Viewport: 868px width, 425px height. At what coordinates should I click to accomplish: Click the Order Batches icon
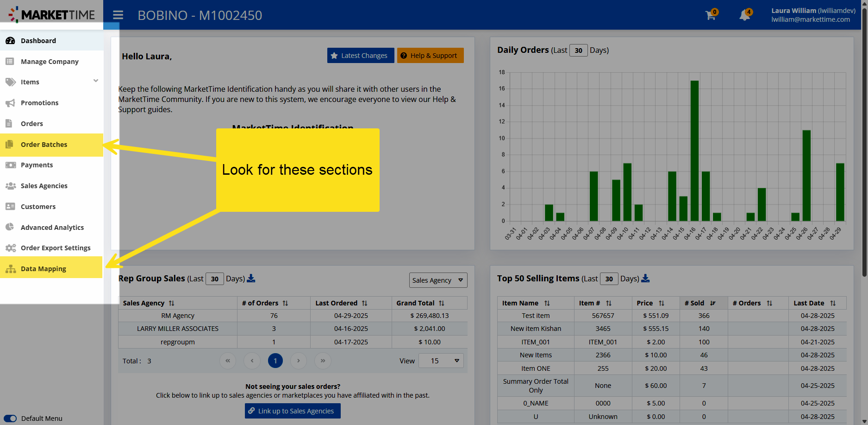click(x=9, y=144)
